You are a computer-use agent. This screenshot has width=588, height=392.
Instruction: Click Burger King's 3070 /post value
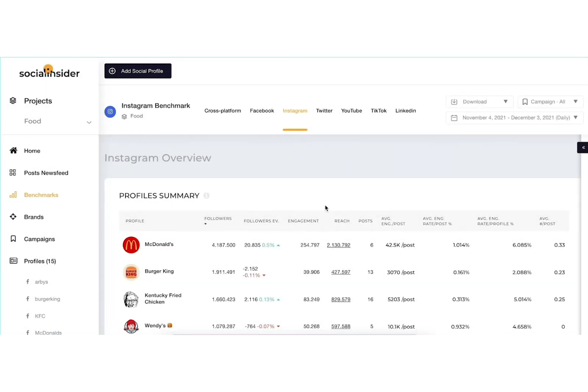point(401,272)
